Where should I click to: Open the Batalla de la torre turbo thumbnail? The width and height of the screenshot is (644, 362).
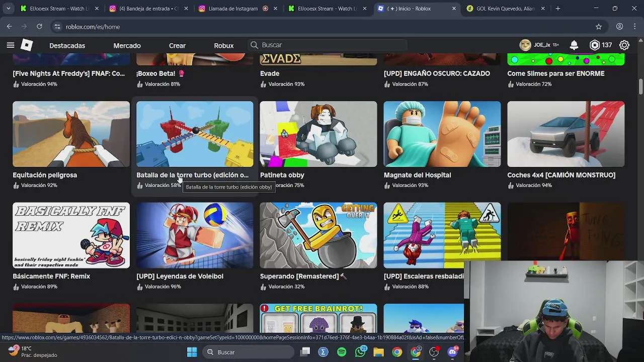(195, 134)
